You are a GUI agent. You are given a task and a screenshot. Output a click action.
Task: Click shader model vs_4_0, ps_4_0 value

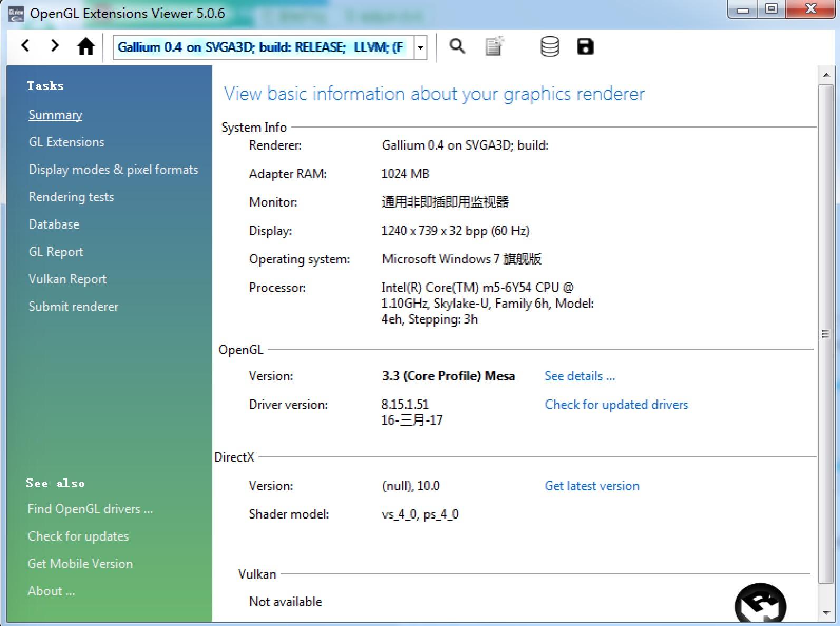tap(420, 514)
